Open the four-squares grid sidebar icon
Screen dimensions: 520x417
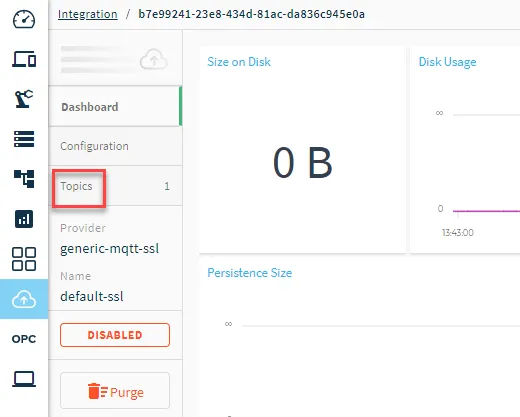coord(24,259)
